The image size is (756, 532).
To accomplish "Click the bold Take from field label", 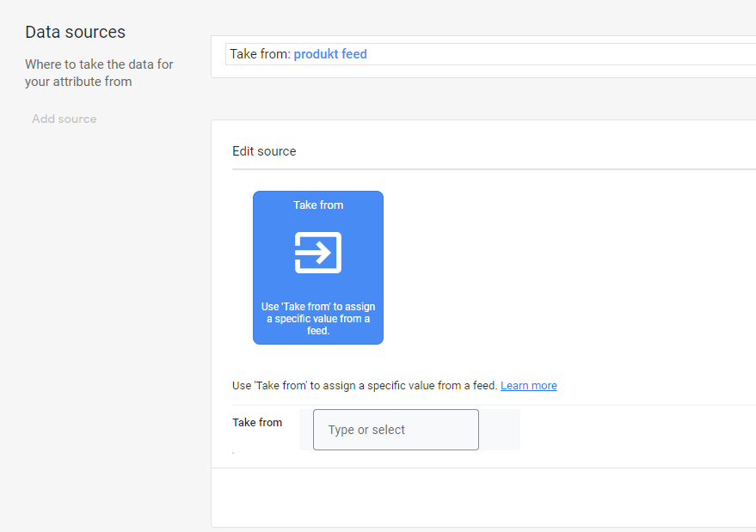I will (x=257, y=423).
